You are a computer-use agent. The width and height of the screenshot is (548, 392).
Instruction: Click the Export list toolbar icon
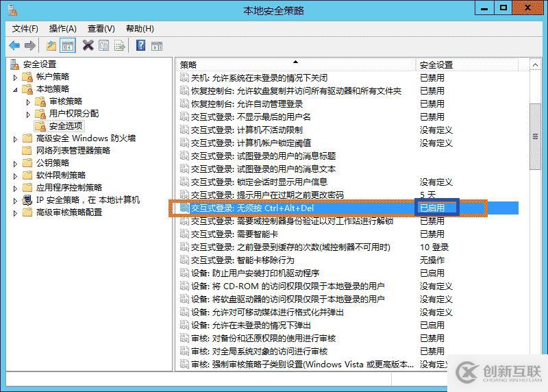pos(119,46)
